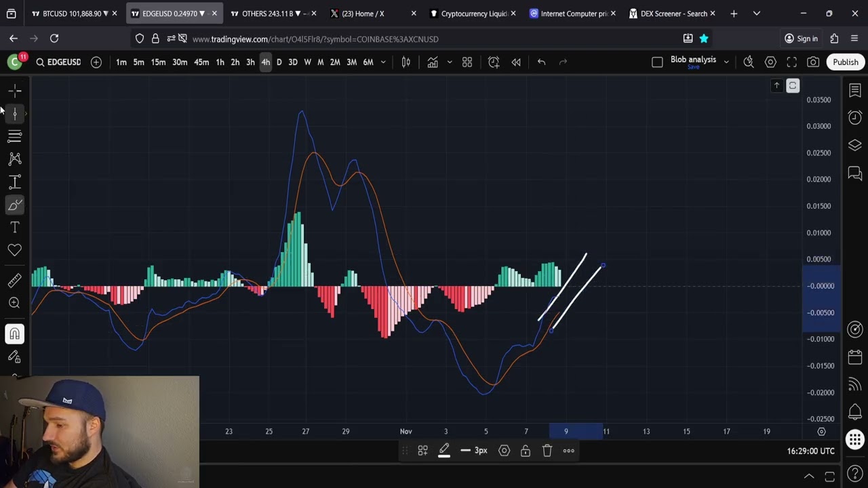Open the drawing settings gear

(x=504, y=451)
